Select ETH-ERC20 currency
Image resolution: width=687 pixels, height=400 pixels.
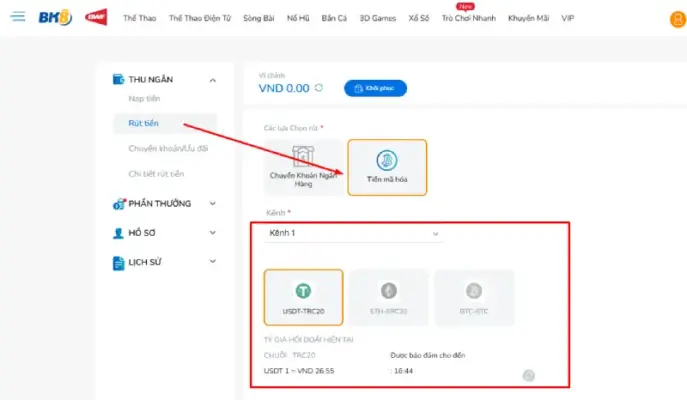coord(389,297)
